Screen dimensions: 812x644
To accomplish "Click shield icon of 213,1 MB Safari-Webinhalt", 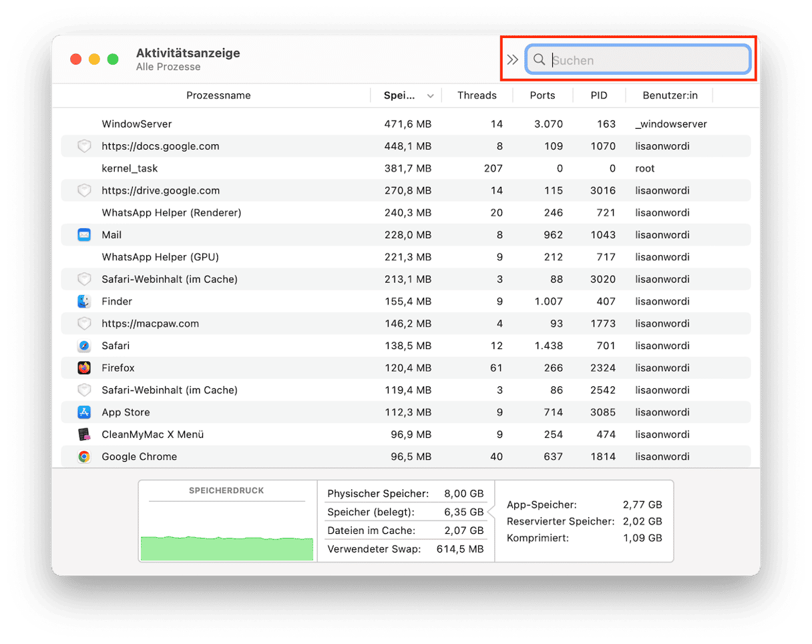I will click(84, 279).
